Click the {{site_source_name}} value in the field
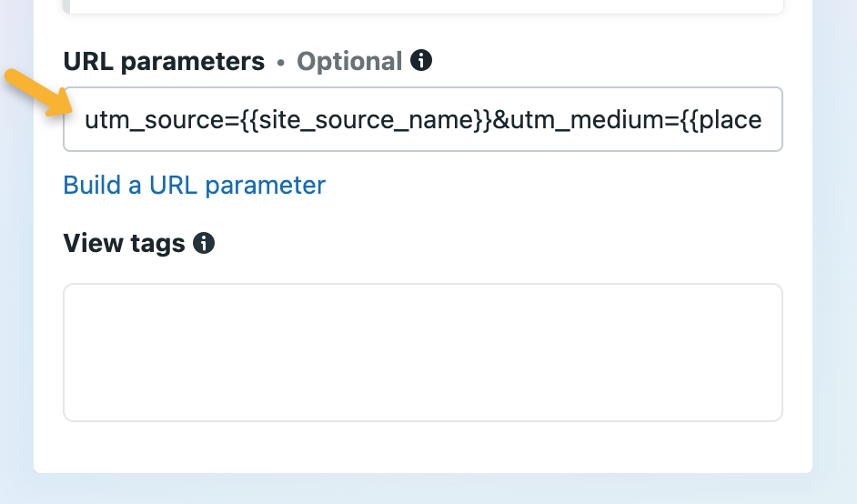This screenshot has width=857, height=504. 366,120
